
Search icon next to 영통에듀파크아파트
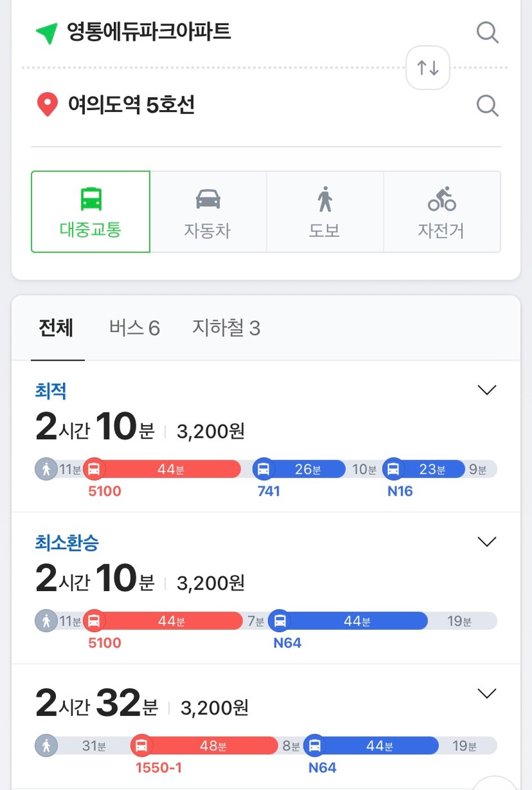tap(488, 32)
